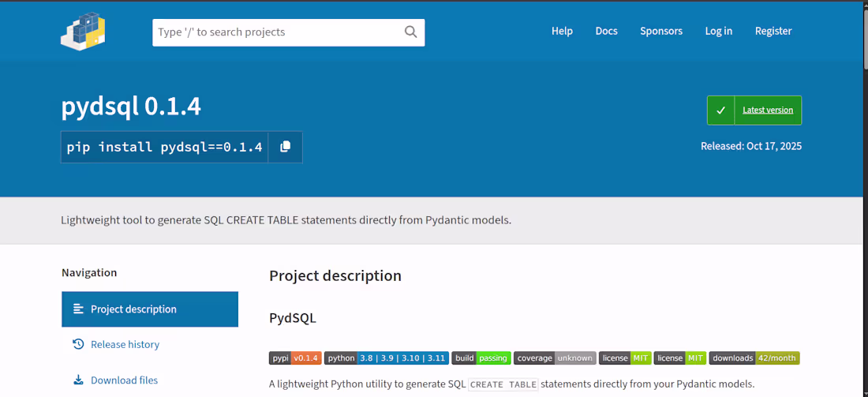The width and height of the screenshot is (868, 397).
Task: Click the magnifying glass search icon
Action: (411, 32)
